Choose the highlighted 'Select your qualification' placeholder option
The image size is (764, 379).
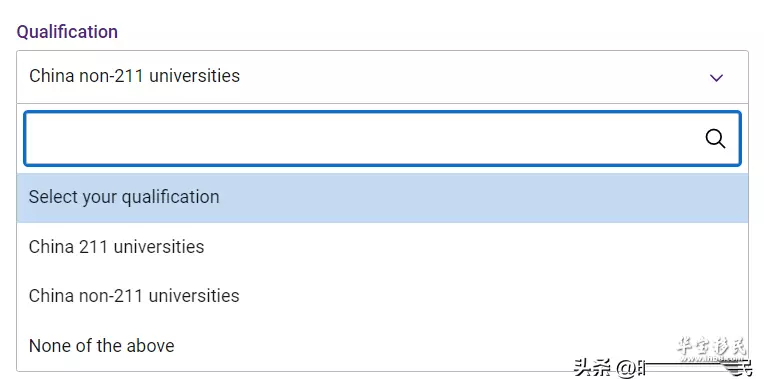pos(382,197)
